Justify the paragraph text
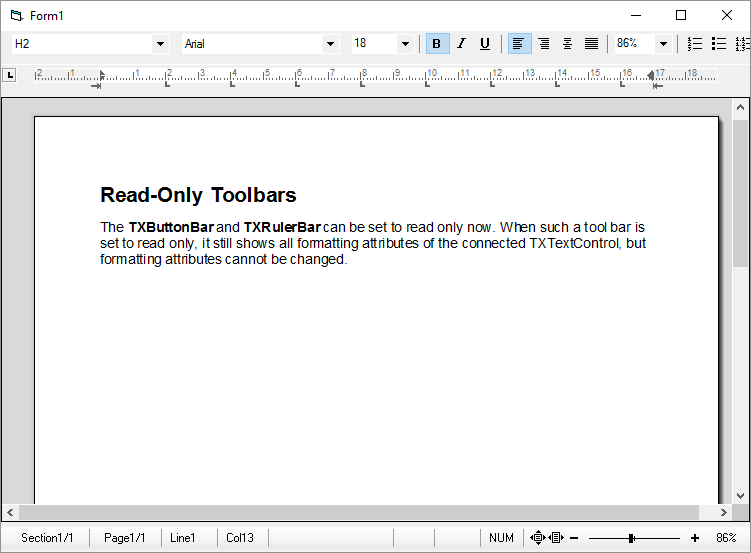This screenshot has height=553, width=751. [591, 44]
